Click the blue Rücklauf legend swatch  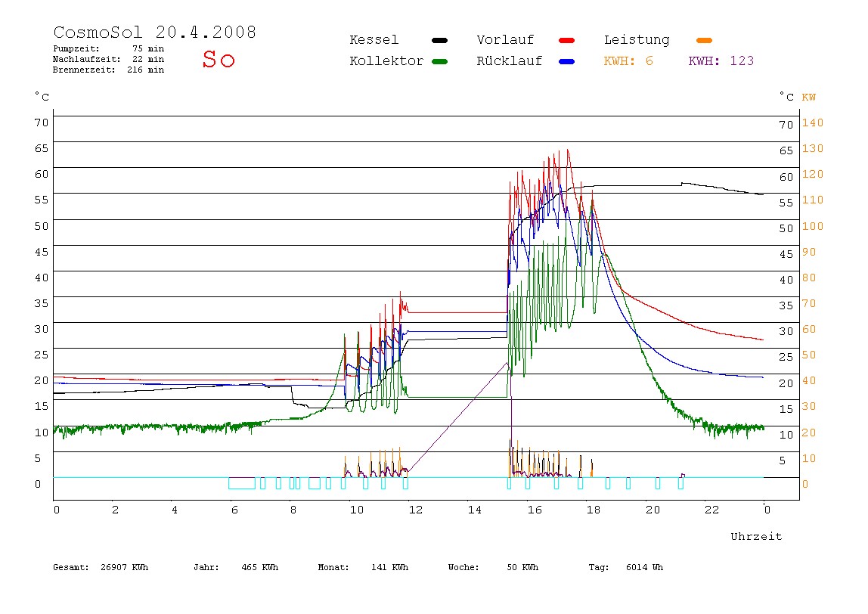[x=566, y=61]
